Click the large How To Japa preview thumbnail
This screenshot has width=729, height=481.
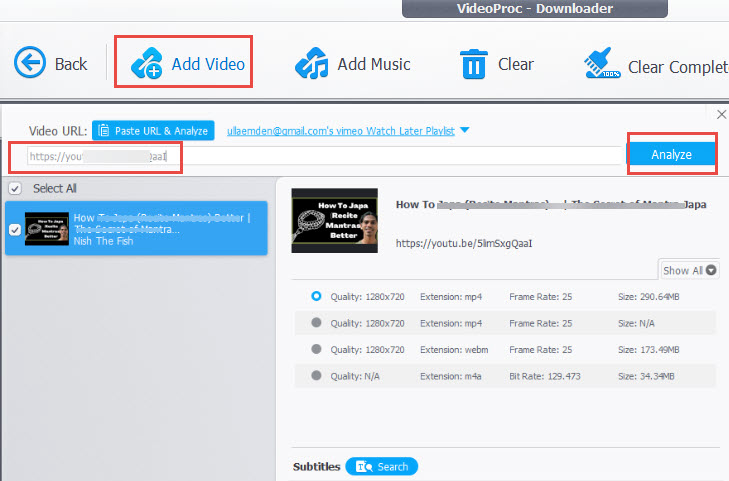pos(334,220)
